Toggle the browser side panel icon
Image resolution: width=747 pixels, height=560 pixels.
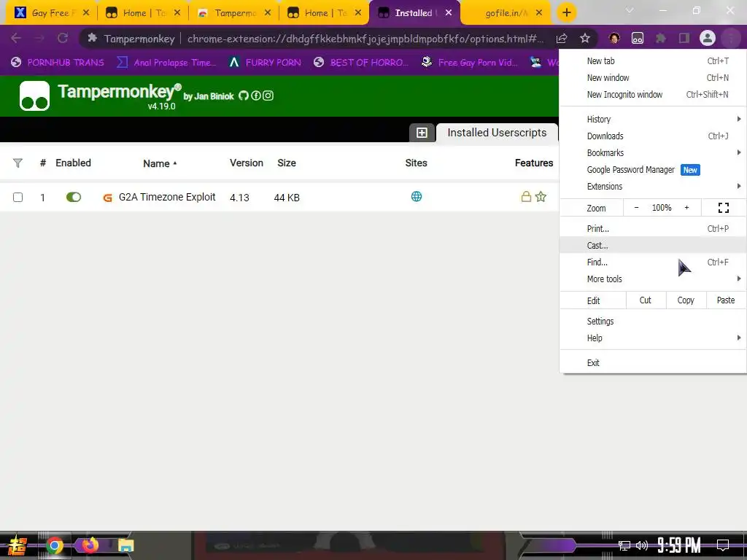[x=684, y=38]
